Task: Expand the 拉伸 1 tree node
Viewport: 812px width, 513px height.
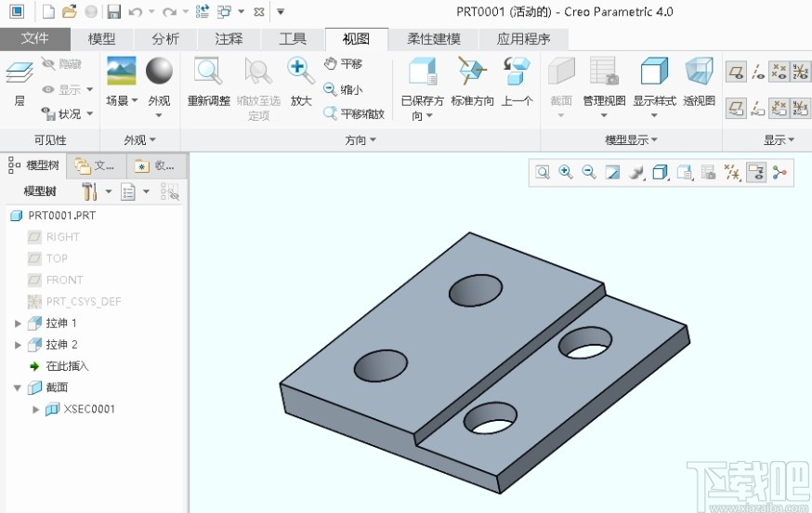Action: [18, 323]
